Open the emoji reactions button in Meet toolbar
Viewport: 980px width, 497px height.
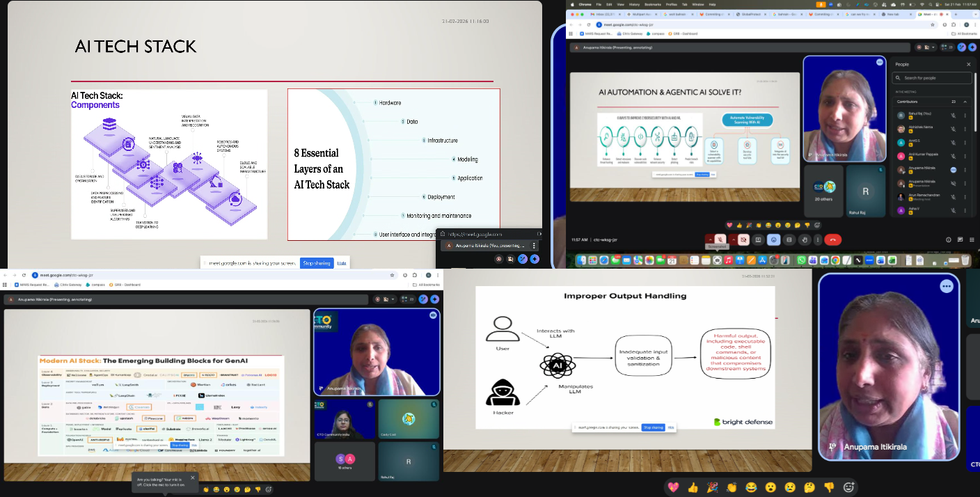pos(773,239)
